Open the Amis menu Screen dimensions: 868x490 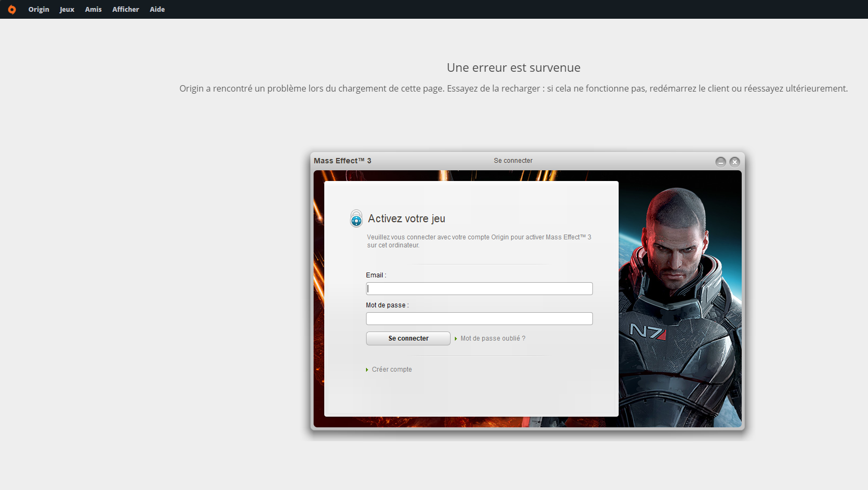pos(93,10)
